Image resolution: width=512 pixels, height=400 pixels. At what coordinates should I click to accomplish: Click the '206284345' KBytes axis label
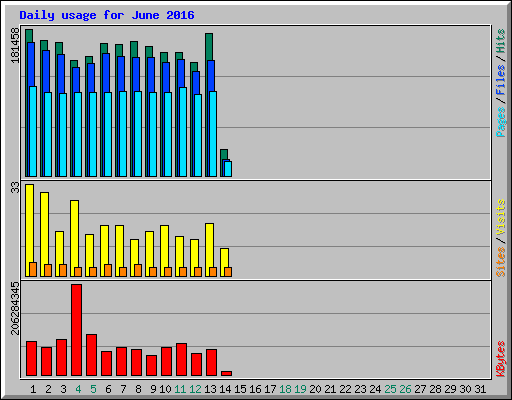coord(15,308)
